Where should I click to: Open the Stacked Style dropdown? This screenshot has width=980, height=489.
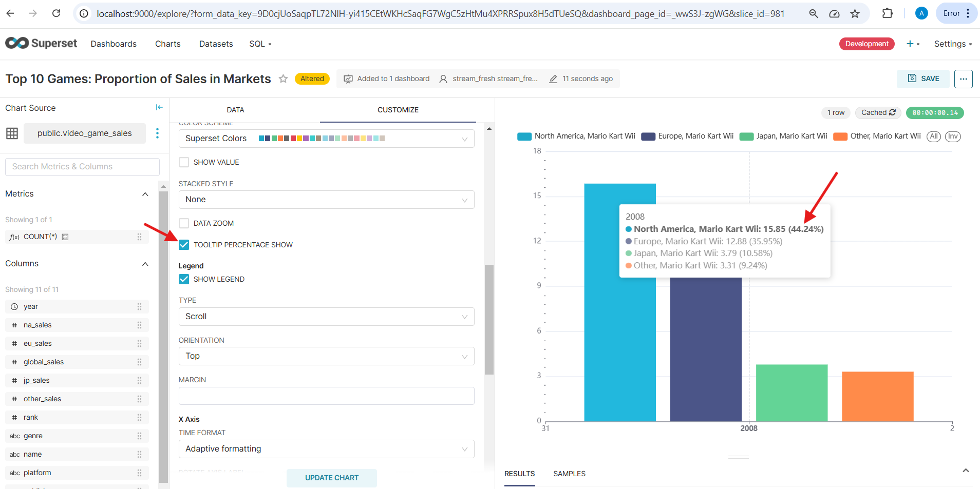[x=326, y=200]
